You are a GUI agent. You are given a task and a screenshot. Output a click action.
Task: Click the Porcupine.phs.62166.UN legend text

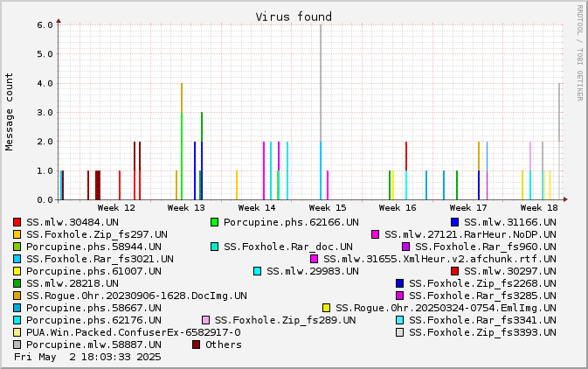point(291,222)
